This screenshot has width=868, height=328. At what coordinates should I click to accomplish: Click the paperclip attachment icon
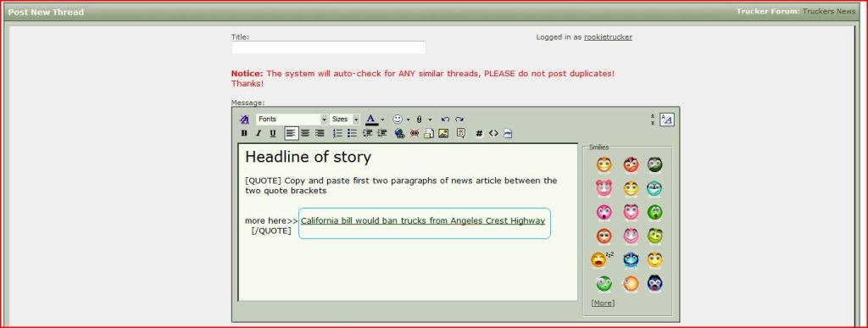tap(420, 120)
